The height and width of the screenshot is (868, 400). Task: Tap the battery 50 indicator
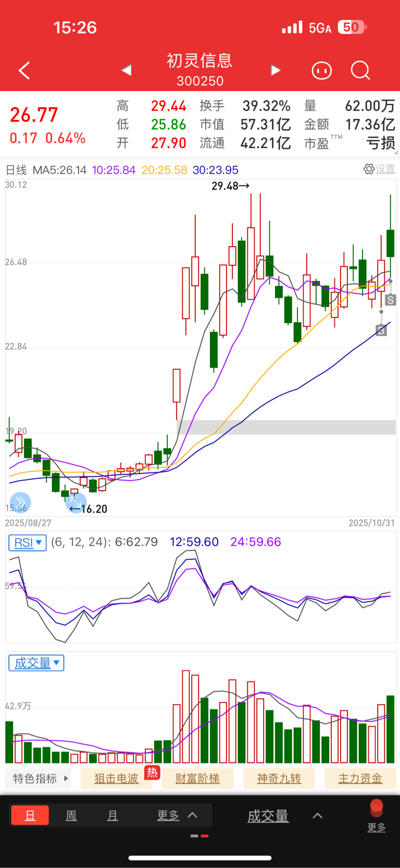click(x=352, y=27)
